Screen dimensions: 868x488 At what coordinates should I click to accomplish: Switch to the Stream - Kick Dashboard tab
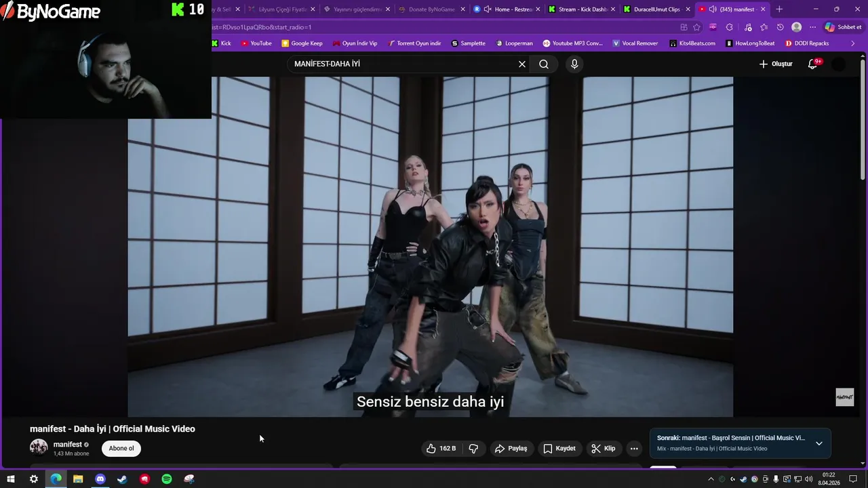pyautogui.click(x=583, y=9)
